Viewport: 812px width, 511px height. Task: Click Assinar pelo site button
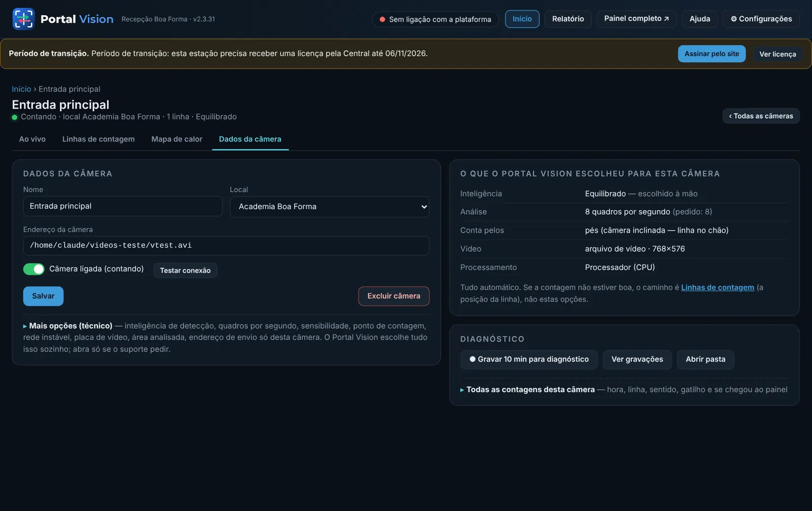712,54
